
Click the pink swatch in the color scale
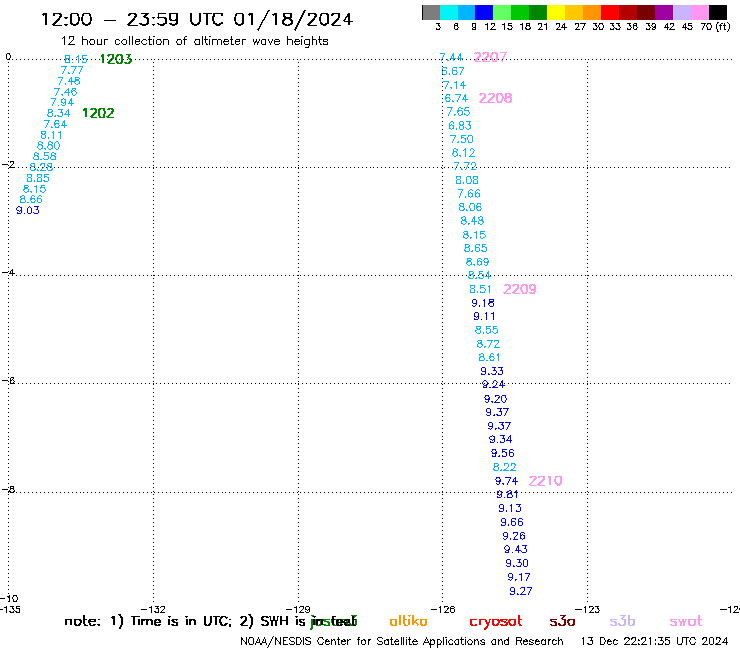point(699,12)
